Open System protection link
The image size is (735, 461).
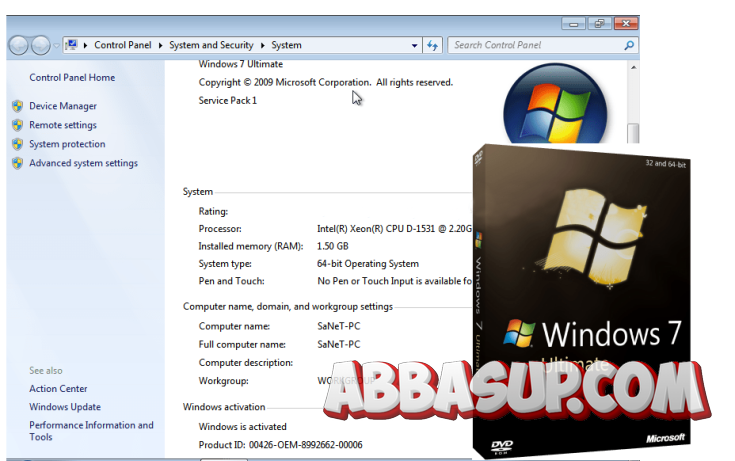coord(67,144)
